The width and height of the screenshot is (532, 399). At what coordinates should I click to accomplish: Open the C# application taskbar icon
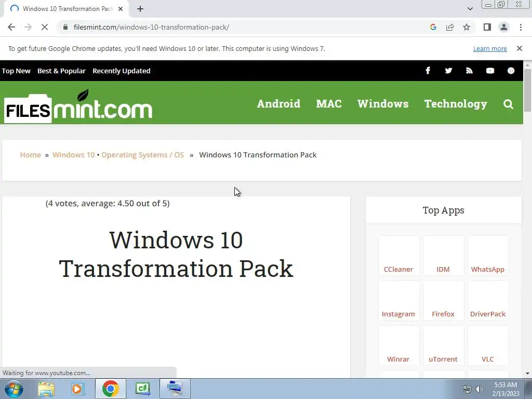point(142,389)
